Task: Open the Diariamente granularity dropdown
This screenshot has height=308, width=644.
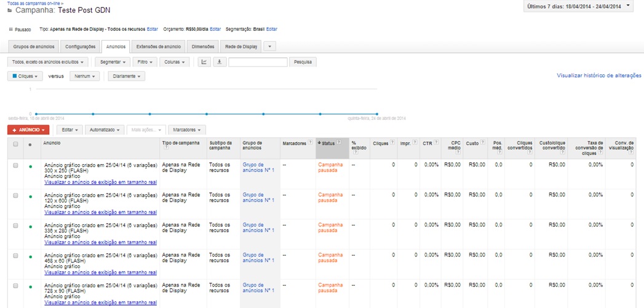Action: coord(127,76)
